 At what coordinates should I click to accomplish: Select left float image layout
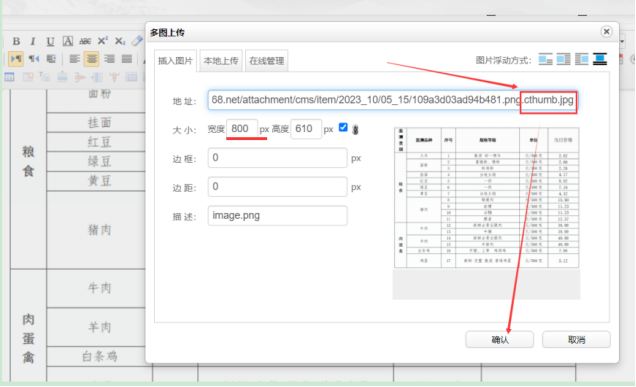pyautogui.click(x=563, y=59)
